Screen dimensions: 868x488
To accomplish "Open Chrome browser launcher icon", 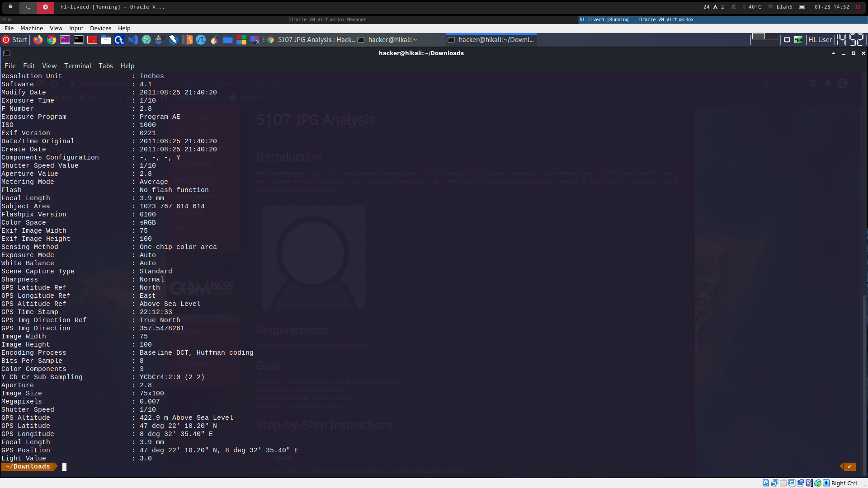I will 52,40.
